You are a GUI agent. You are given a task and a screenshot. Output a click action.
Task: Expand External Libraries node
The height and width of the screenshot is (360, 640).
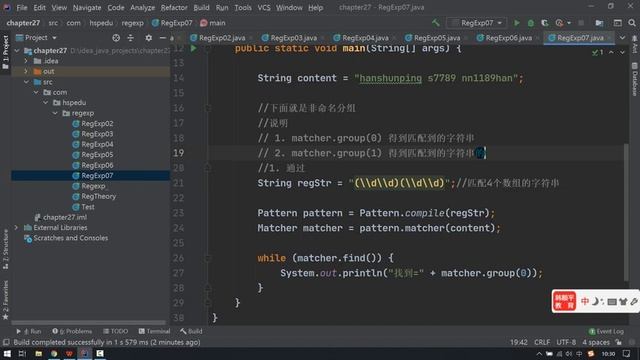[16, 227]
